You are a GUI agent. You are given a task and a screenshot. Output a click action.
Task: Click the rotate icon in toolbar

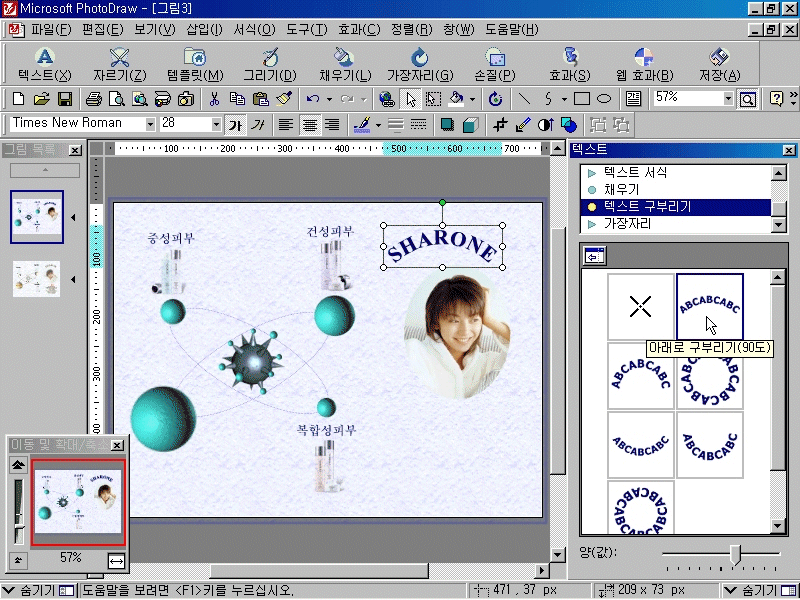pyautogui.click(x=495, y=98)
